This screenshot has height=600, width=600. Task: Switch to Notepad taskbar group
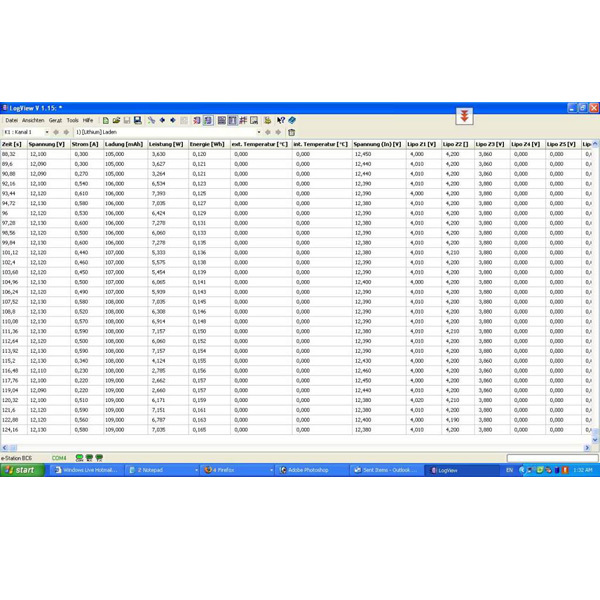(x=163, y=470)
